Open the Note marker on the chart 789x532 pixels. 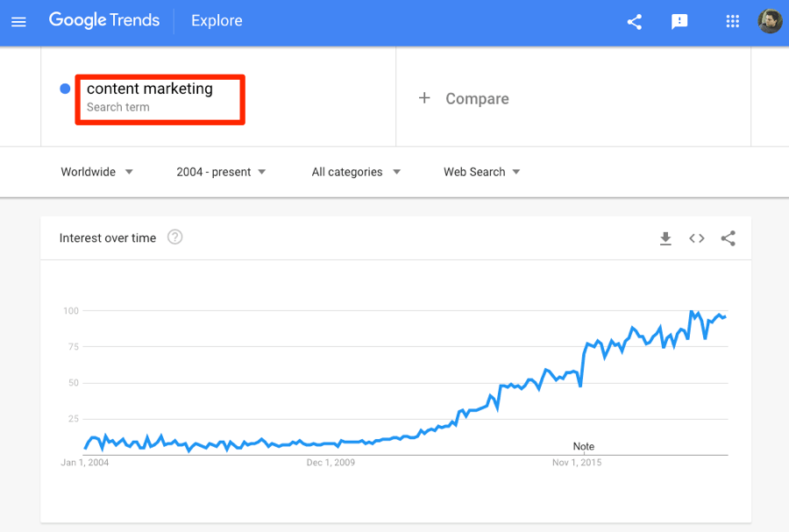point(584,446)
